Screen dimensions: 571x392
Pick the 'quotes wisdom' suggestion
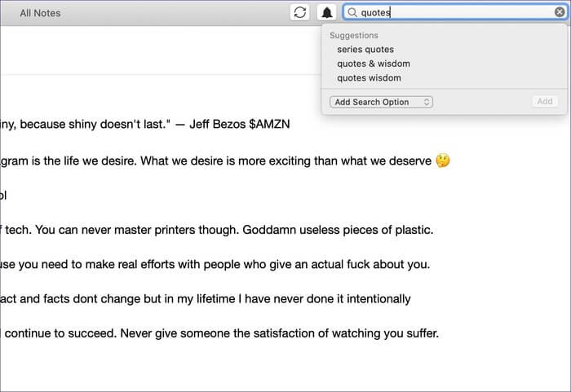click(369, 78)
